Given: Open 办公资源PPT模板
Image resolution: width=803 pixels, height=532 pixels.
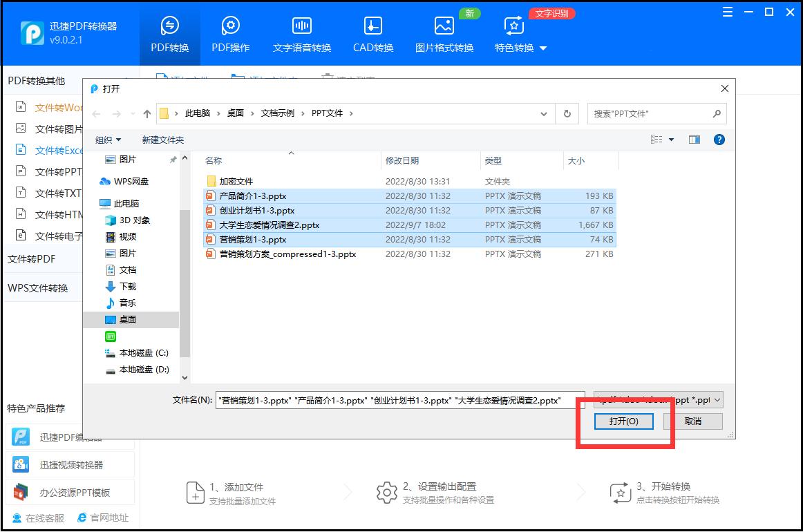Looking at the screenshot, I should point(69,491).
